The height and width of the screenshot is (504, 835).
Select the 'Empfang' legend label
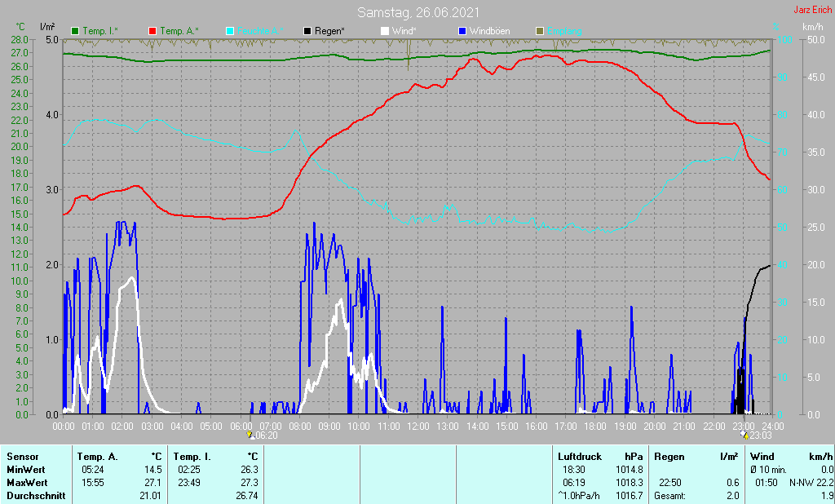coord(564,31)
